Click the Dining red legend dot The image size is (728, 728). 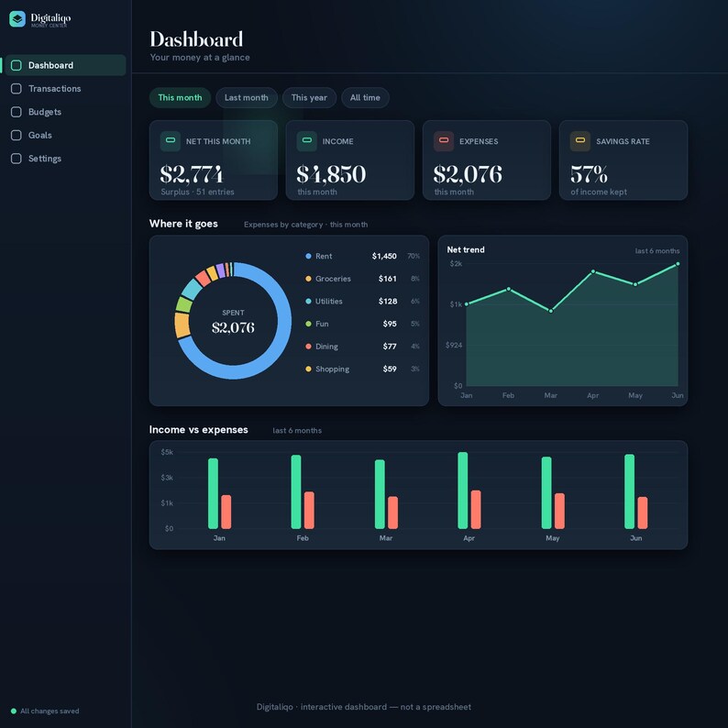pos(308,347)
